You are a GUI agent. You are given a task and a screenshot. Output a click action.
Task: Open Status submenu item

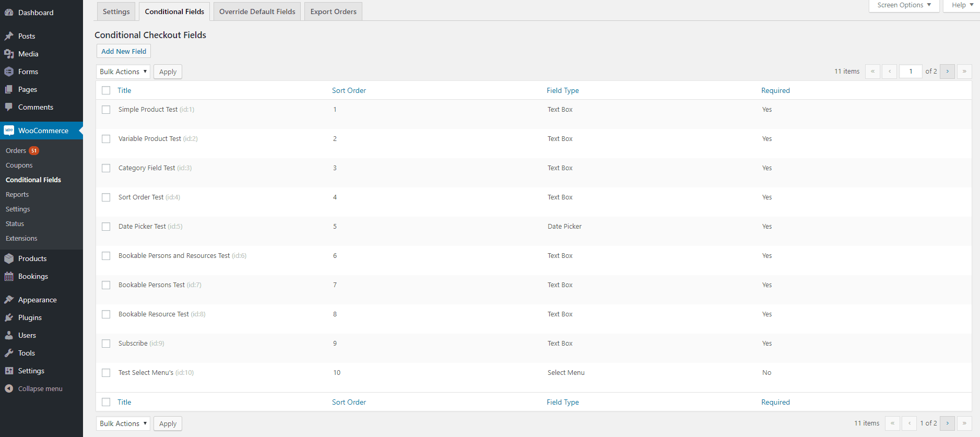[15, 223]
